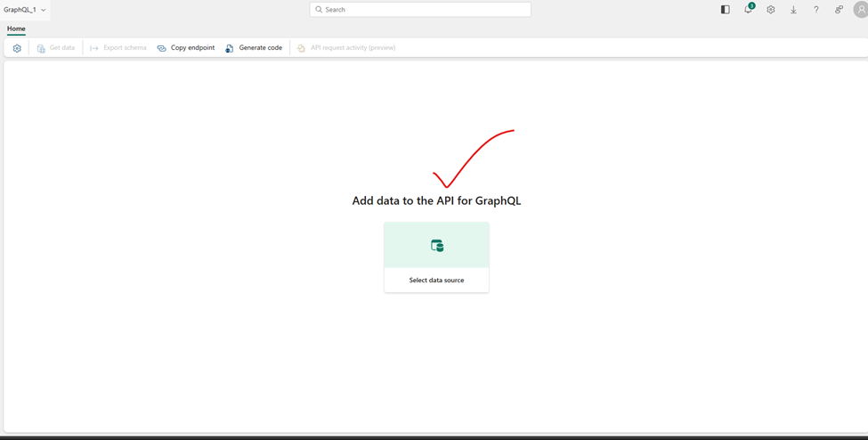This screenshot has height=440, width=868.
Task: Open the settings gear in the top bar
Action: click(771, 10)
